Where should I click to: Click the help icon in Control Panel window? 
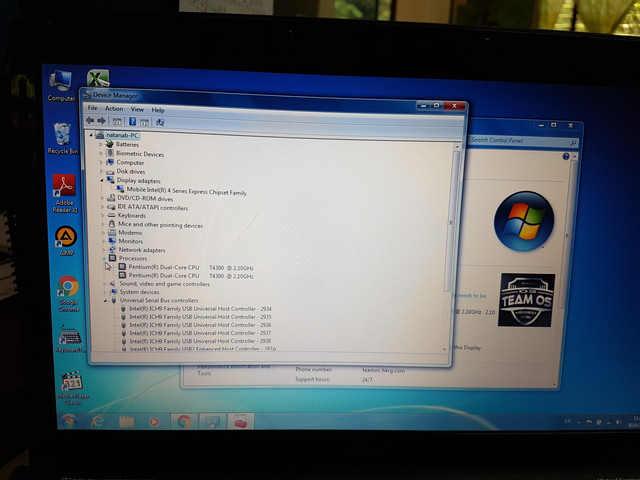(x=566, y=156)
